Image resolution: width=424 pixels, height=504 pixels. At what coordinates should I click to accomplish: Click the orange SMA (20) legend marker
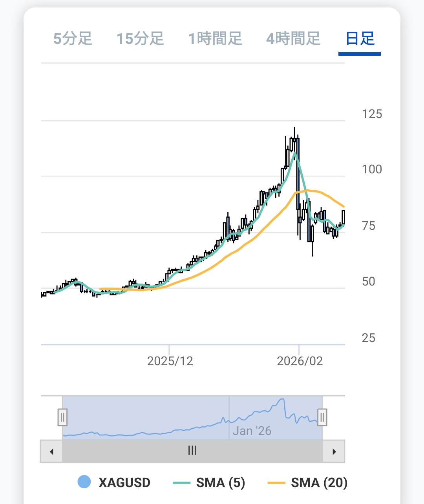[276, 483]
